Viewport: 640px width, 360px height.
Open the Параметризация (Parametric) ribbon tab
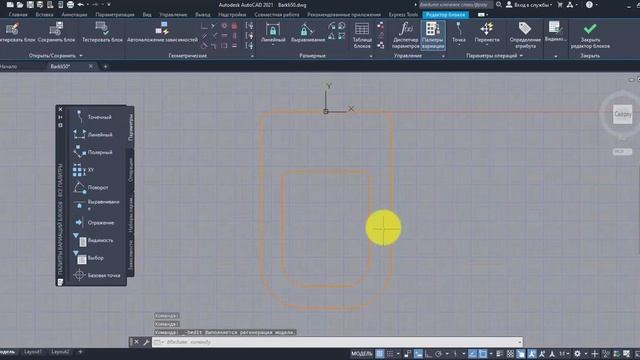115,14
